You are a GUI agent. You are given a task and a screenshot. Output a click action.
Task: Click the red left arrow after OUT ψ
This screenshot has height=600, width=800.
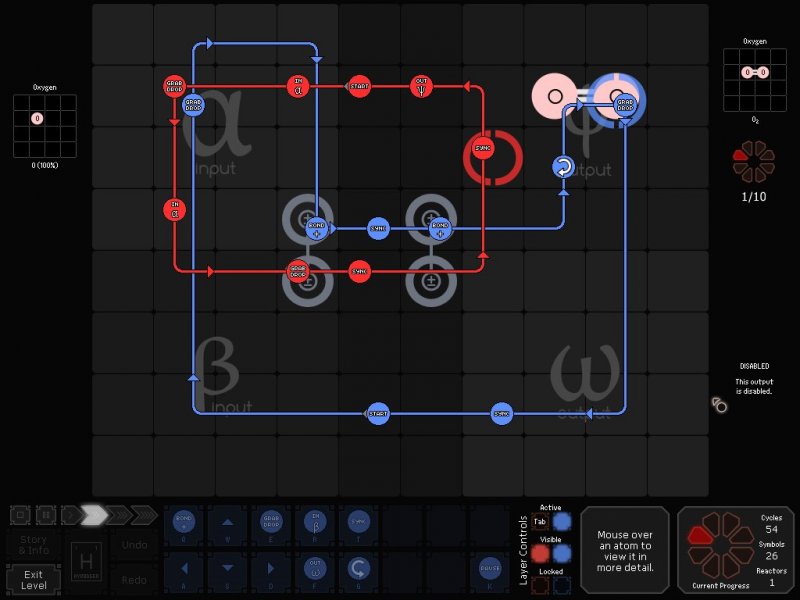(466, 86)
